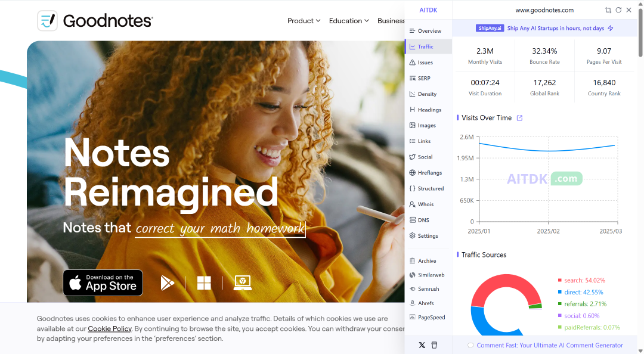Open the Headings section
The height and width of the screenshot is (354, 644).
click(428, 110)
